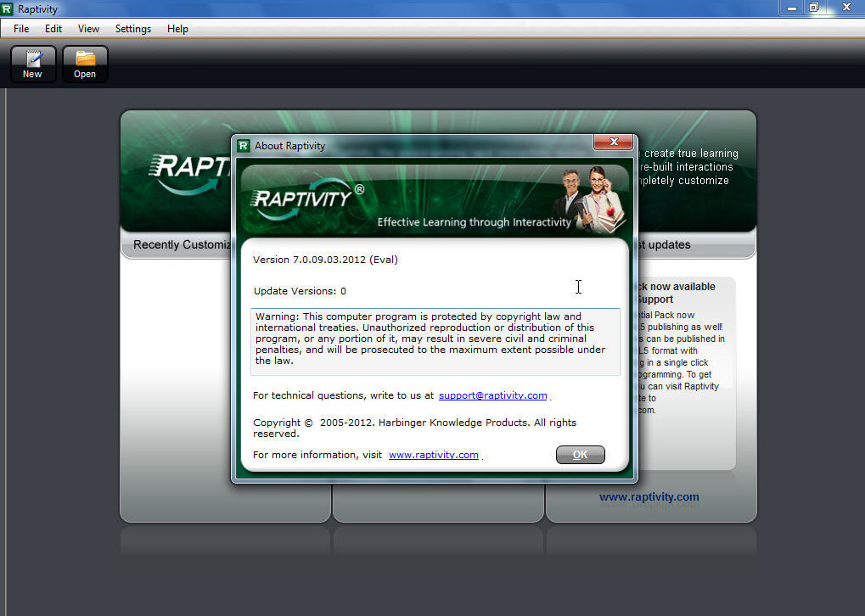Create a new interaction using the New icon
Image resolution: width=865 pixels, height=616 pixels.
coord(32,64)
